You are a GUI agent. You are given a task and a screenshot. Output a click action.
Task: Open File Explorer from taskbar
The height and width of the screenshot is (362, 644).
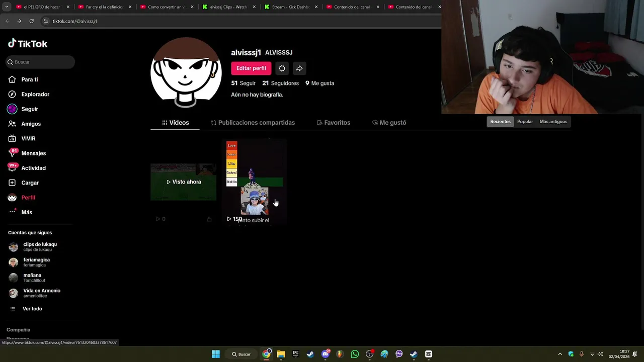[281, 354]
